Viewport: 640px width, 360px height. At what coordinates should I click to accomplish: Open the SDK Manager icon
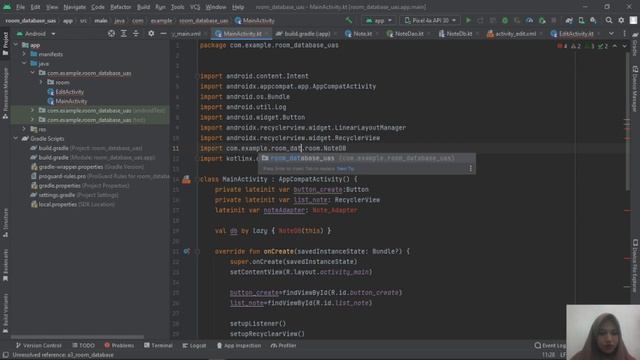pyautogui.click(x=593, y=20)
